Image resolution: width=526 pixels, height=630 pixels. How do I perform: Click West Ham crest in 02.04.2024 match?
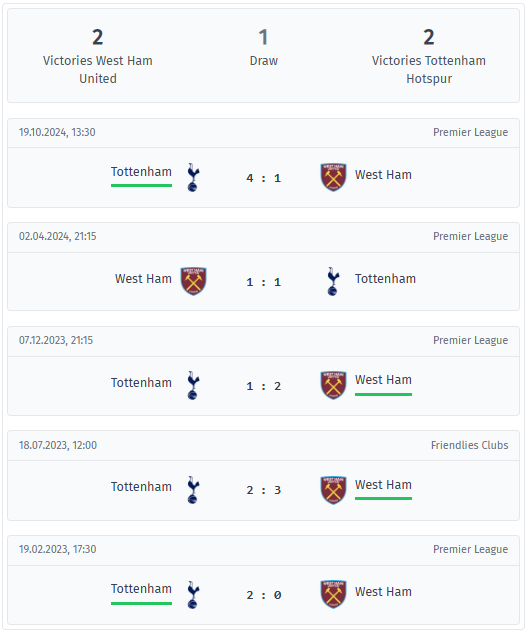tap(193, 281)
